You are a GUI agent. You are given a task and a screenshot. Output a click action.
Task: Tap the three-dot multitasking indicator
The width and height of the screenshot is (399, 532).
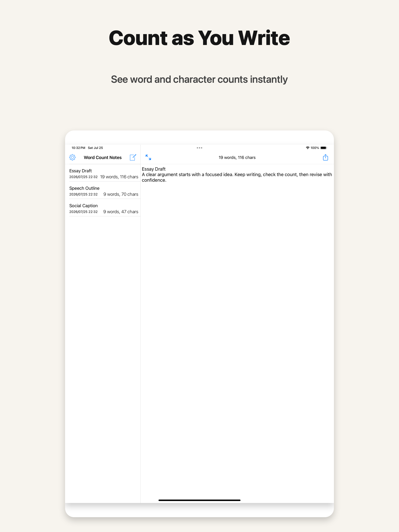point(199,148)
